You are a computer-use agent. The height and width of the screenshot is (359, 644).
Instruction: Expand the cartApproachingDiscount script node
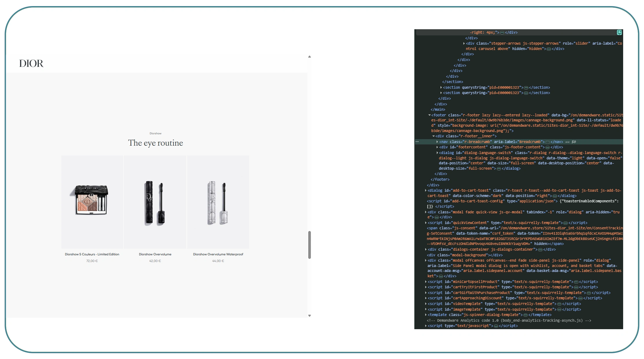click(426, 298)
